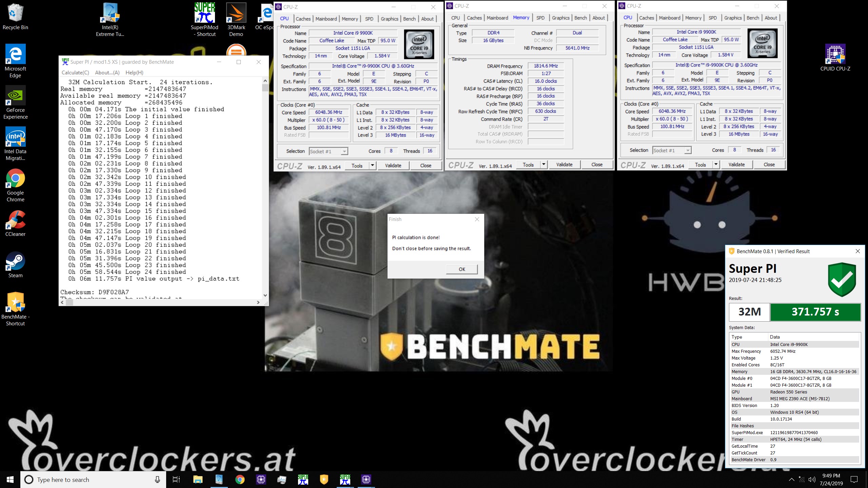868x488 pixels.
Task: Open Intel Data Migration desktop icon
Action: [x=15, y=144]
